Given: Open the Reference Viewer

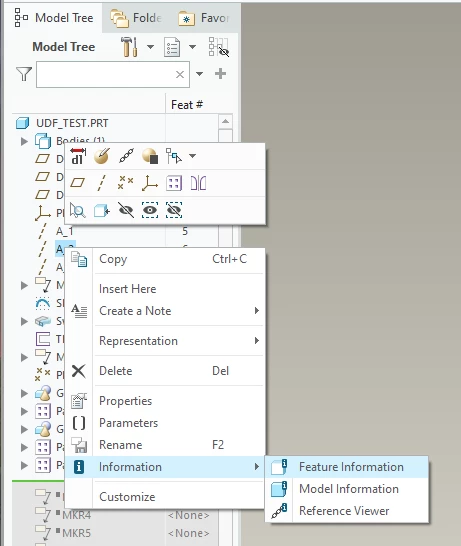Looking at the screenshot, I should [347, 511].
